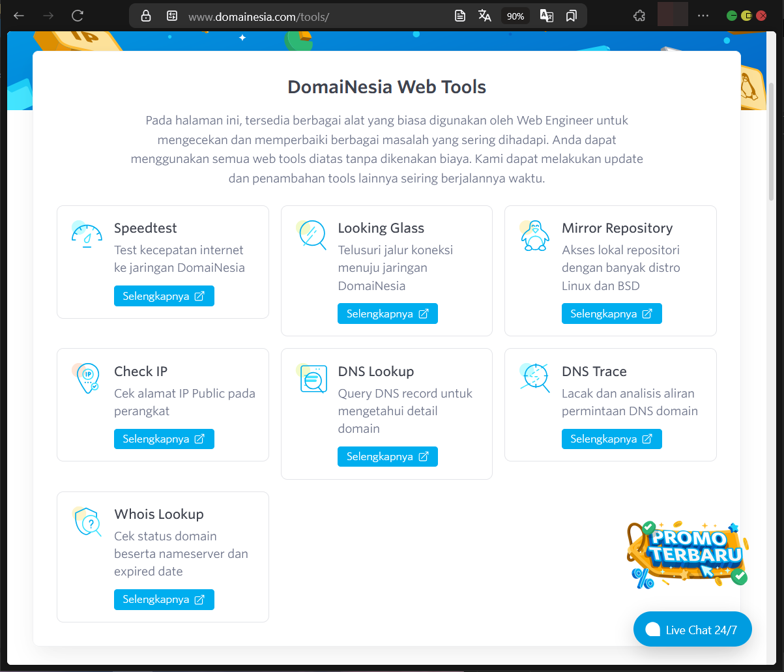Image resolution: width=784 pixels, height=672 pixels.
Task: Click the Looking Glass card title
Action: click(x=381, y=228)
